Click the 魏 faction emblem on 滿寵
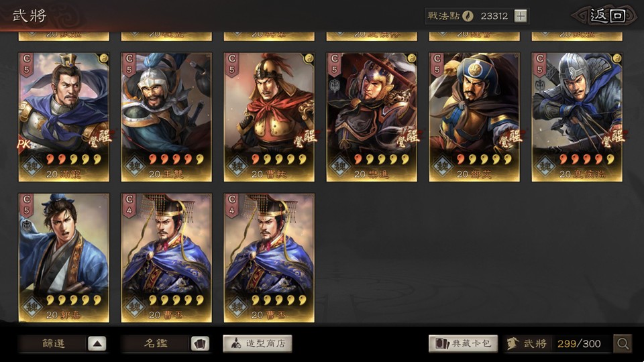 tap(32, 167)
